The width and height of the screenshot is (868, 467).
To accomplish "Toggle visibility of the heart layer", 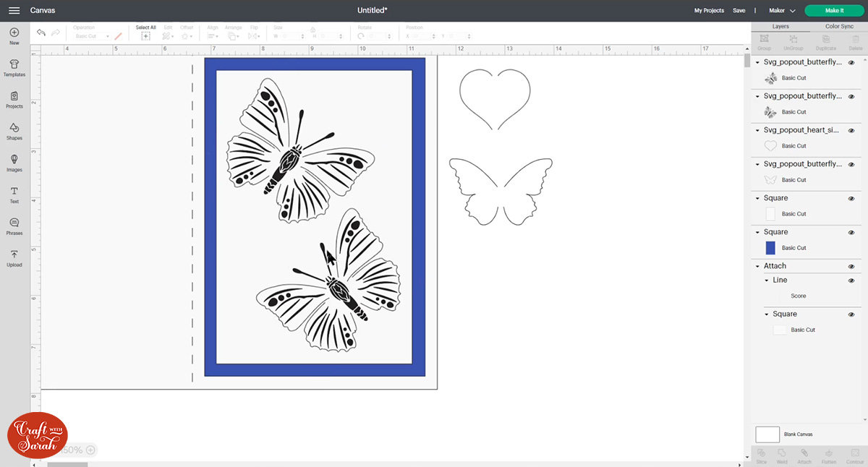I will tap(852, 130).
